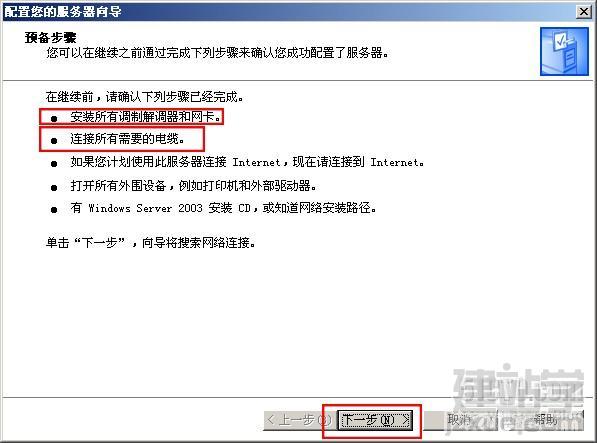Click the blue server checklist wizard icon
Image resolution: width=597 pixels, height=443 pixels.
click(564, 52)
